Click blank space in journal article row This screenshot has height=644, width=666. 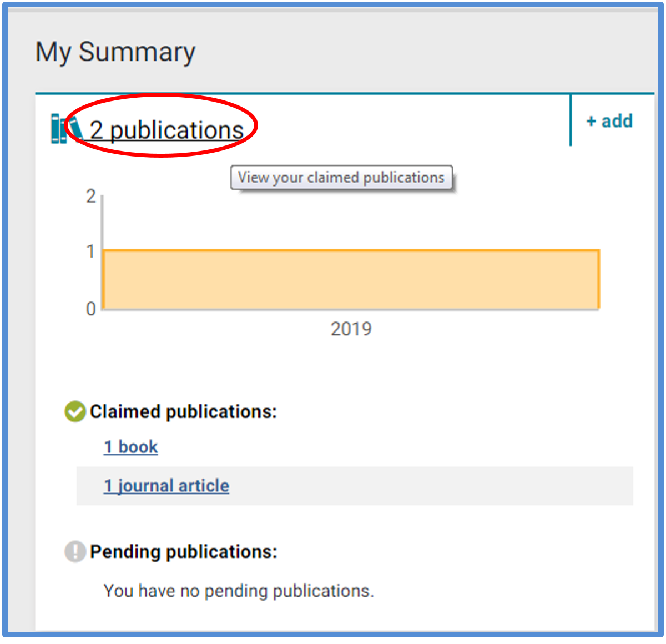(x=433, y=486)
